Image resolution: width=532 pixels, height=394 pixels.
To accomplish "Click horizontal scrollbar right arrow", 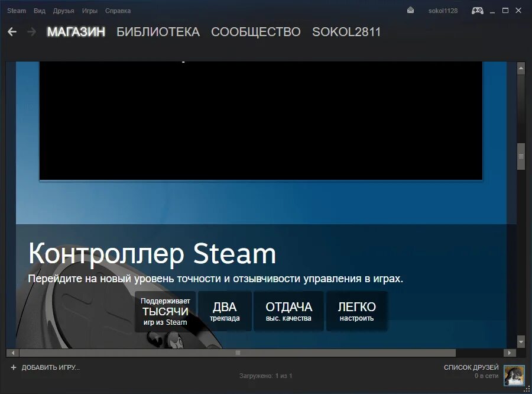I will [x=510, y=353].
